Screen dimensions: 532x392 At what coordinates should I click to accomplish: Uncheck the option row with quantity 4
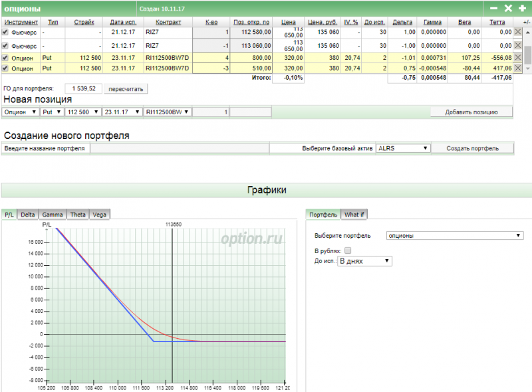point(5,58)
